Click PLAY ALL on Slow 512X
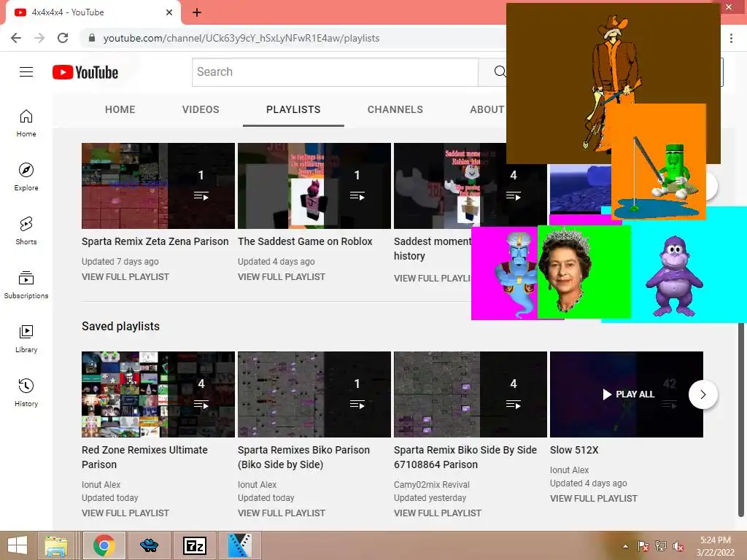Screen dimensions: 747x560 click(x=628, y=394)
